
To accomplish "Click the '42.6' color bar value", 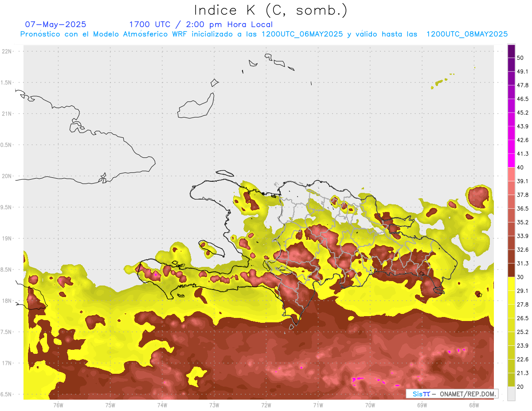I will pyautogui.click(x=523, y=140).
